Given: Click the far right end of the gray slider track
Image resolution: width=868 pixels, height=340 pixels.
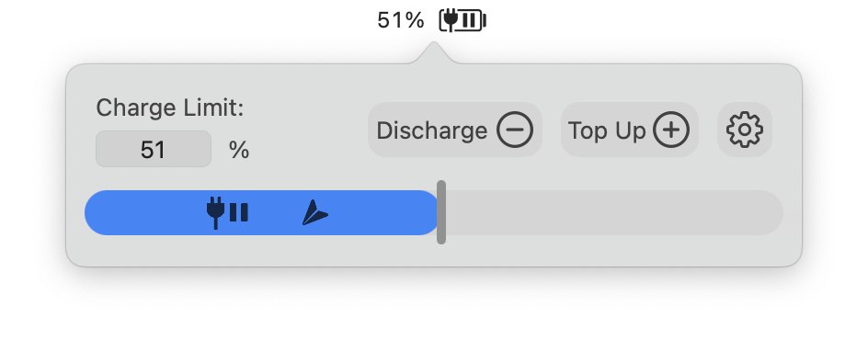Looking at the screenshot, I should [x=772, y=212].
